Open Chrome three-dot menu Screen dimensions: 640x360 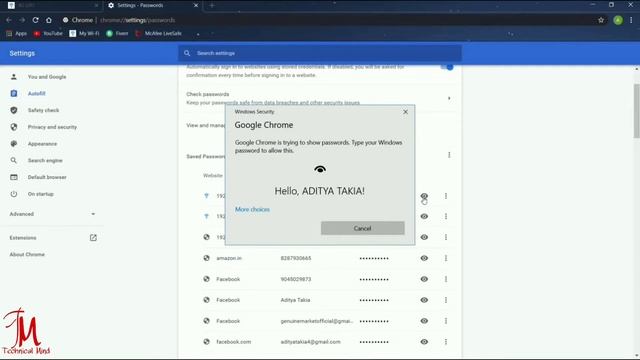click(631, 20)
